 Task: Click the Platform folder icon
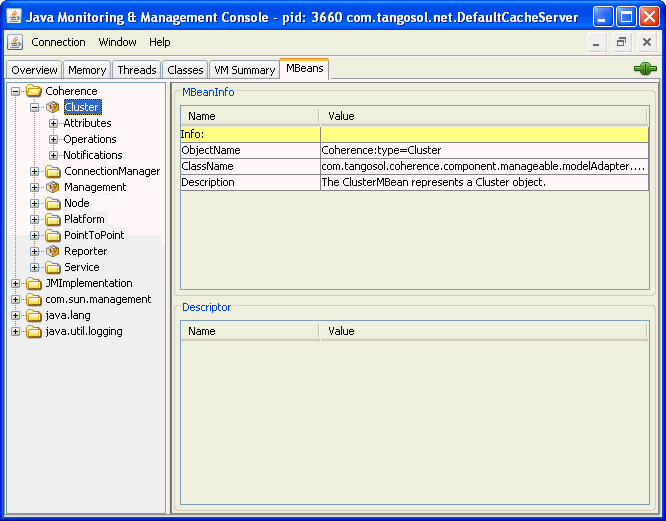coord(53,219)
